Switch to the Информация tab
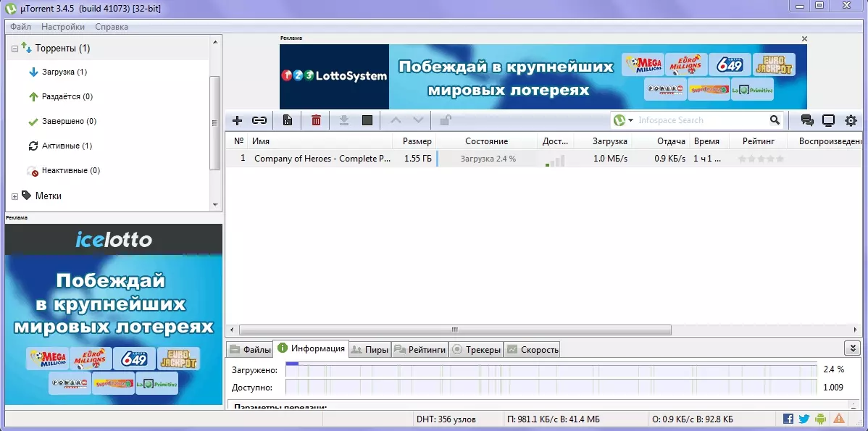Screen dimensions: 868x431 tap(312, 348)
